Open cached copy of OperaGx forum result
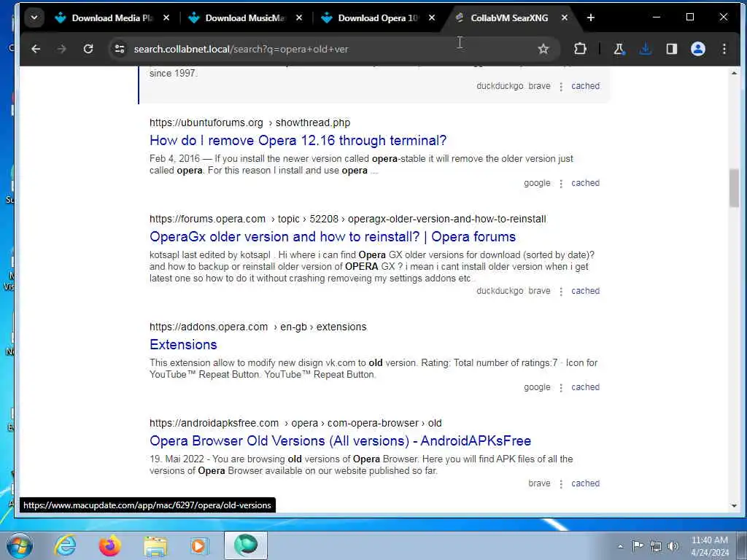The height and width of the screenshot is (560, 747). 585,291
